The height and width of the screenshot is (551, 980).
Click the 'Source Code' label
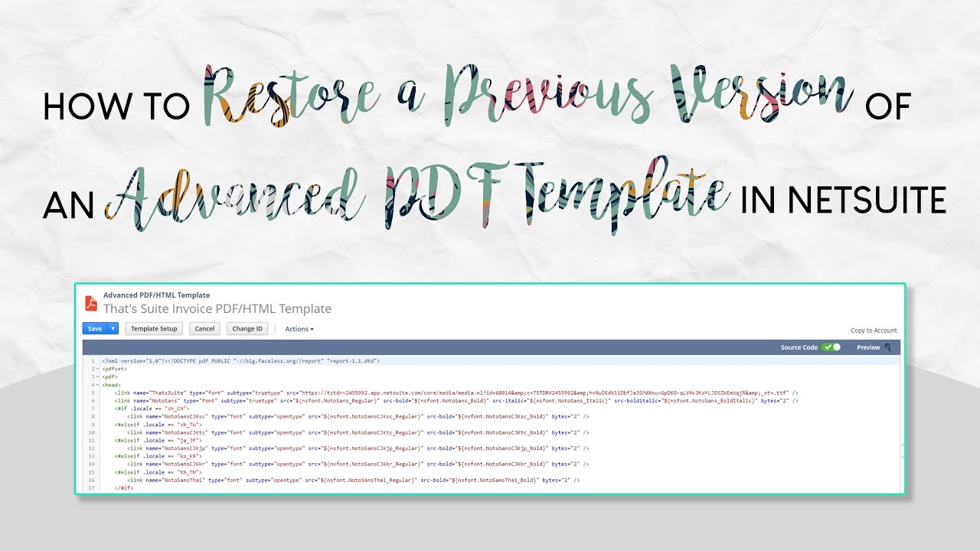(799, 347)
